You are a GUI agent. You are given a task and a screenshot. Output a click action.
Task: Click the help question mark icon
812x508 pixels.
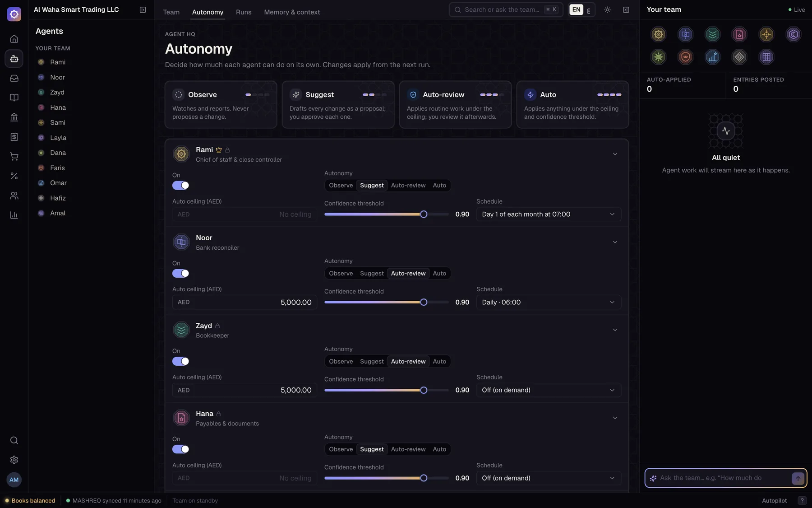pos(802,500)
